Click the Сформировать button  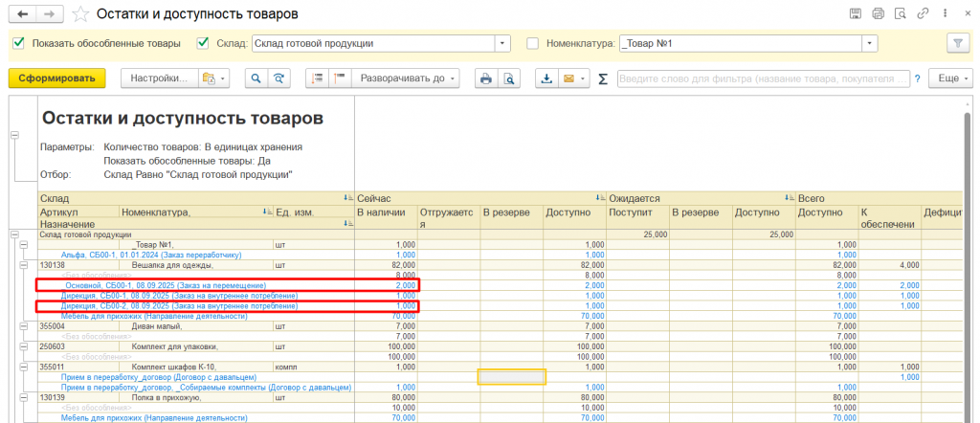(x=56, y=78)
